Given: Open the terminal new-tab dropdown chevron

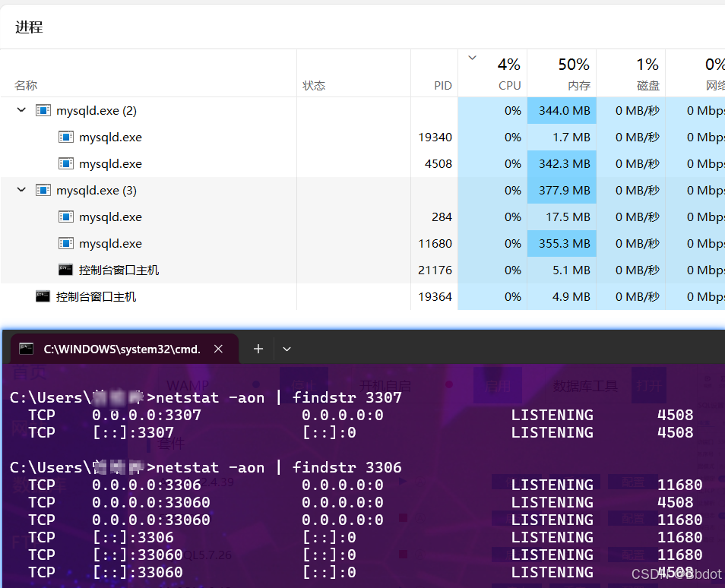Looking at the screenshot, I should pos(287,348).
